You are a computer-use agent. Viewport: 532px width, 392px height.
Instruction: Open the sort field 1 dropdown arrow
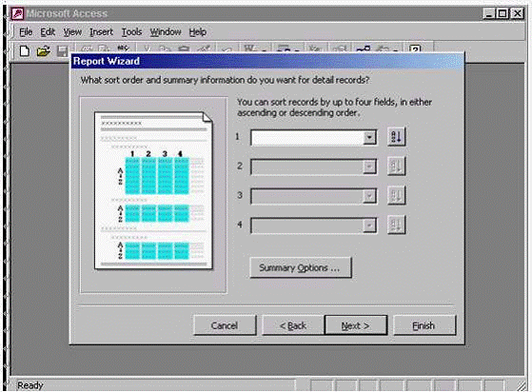pos(369,138)
